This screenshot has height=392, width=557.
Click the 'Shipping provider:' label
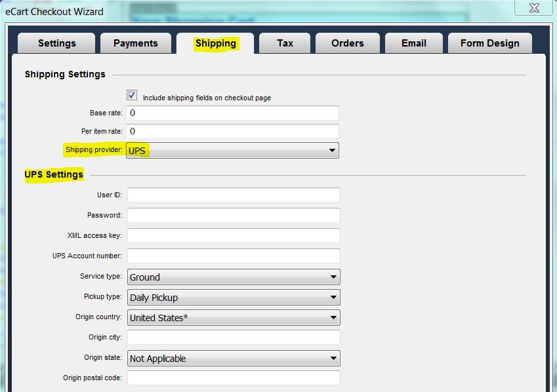(94, 149)
